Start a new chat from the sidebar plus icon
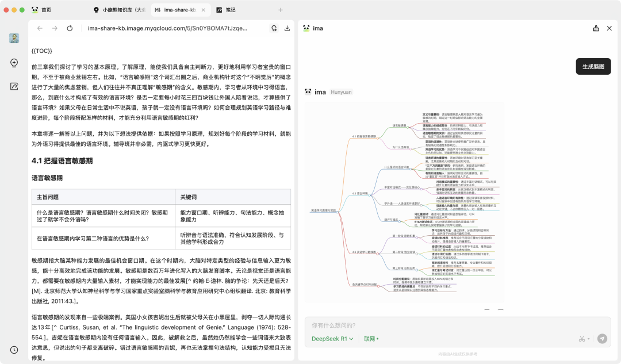 click(14, 63)
